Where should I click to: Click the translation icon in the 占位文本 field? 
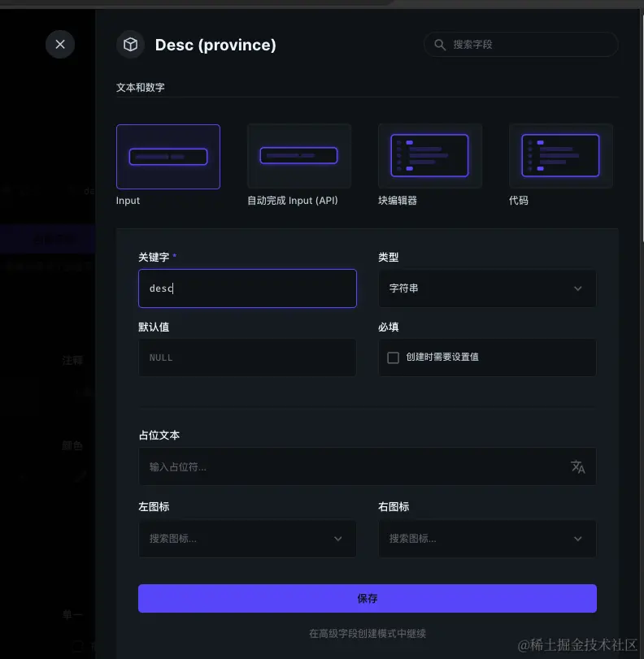point(577,466)
